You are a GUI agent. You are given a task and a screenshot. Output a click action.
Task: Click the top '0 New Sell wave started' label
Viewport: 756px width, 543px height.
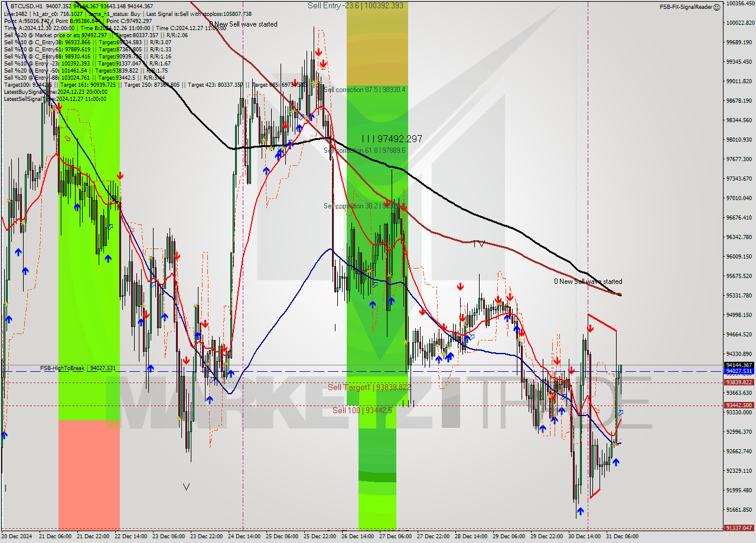[243, 24]
